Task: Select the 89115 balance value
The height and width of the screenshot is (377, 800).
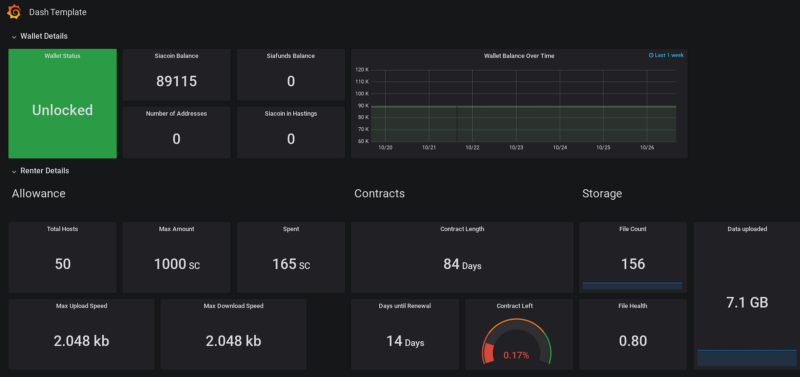Action: (177, 82)
